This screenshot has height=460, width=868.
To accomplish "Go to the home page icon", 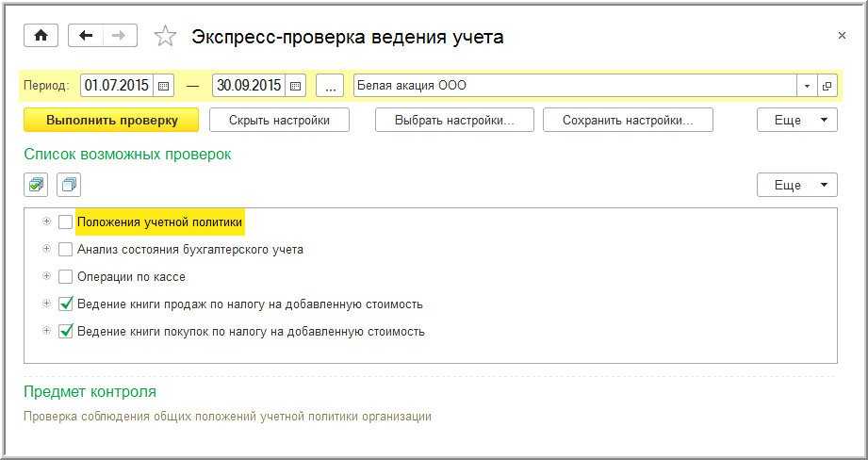I will (41, 36).
